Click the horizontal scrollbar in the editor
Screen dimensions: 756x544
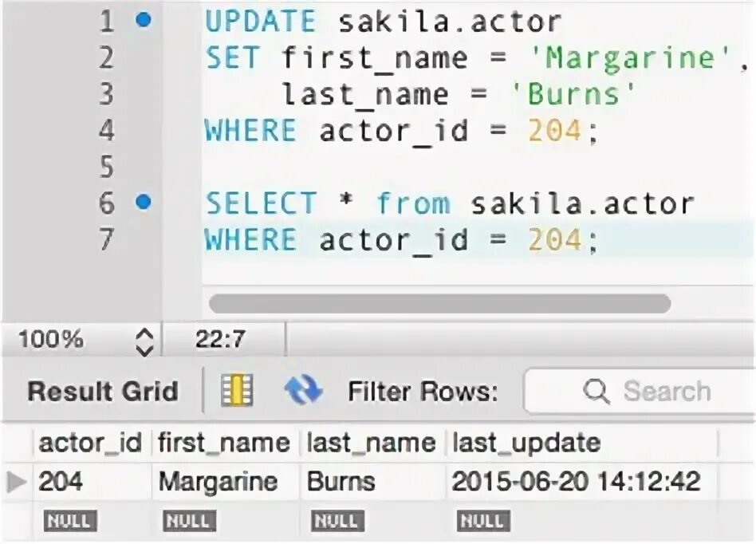pos(439,304)
